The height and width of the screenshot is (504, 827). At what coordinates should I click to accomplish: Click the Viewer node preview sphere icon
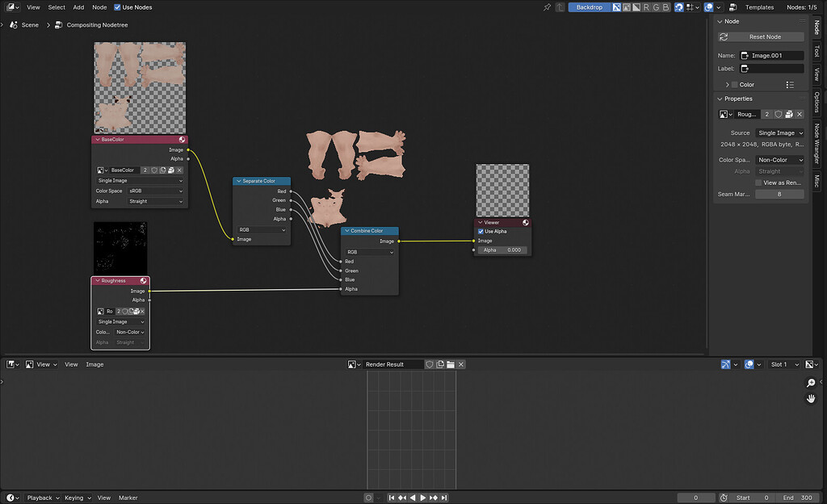[x=526, y=222]
